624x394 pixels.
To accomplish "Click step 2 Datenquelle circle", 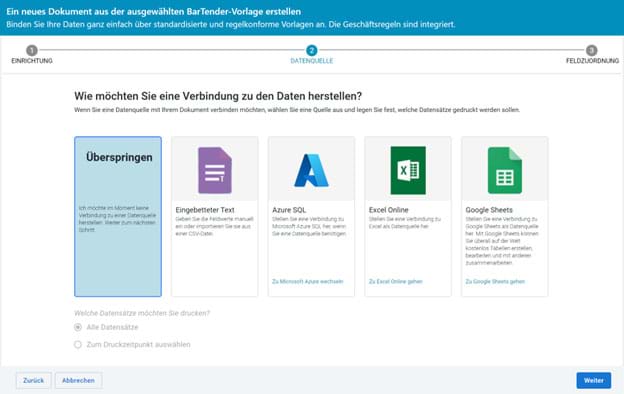I will [312, 50].
